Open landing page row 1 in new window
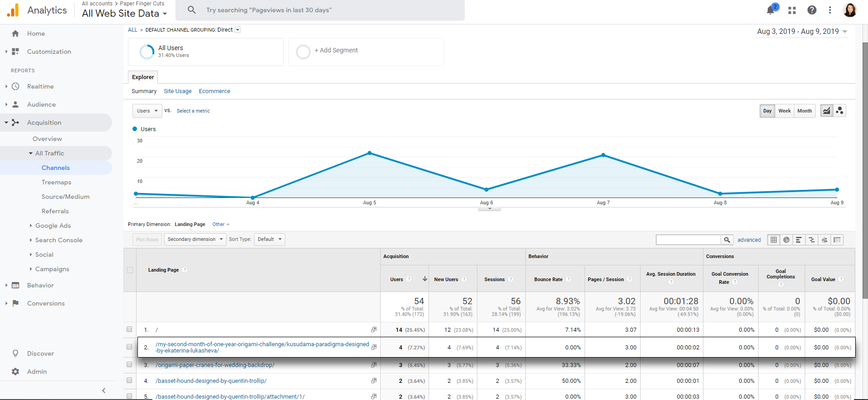Image resolution: width=868 pixels, height=400 pixels. pyautogui.click(x=374, y=329)
